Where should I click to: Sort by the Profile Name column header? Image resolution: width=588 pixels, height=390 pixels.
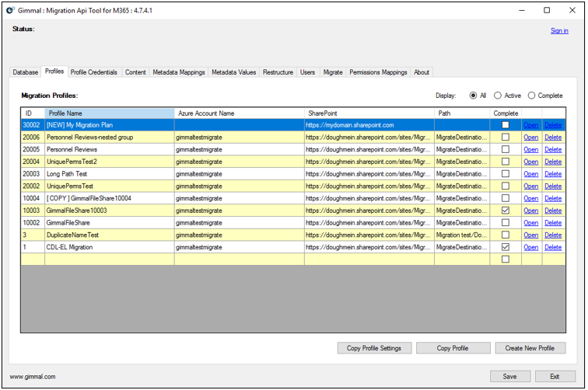pyautogui.click(x=109, y=113)
